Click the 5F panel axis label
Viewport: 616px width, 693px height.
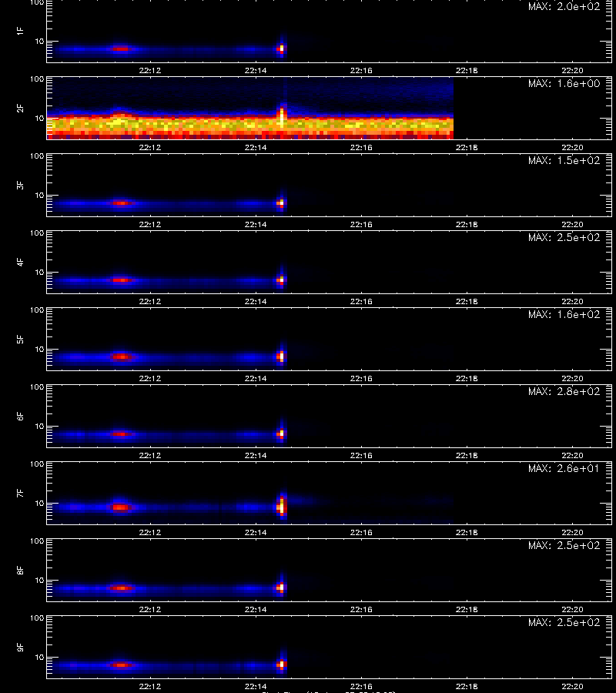pyautogui.click(x=19, y=339)
